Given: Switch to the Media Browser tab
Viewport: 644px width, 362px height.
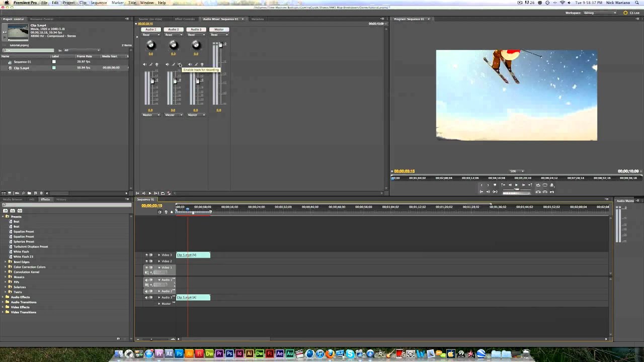Looking at the screenshot, I should [x=13, y=200].
